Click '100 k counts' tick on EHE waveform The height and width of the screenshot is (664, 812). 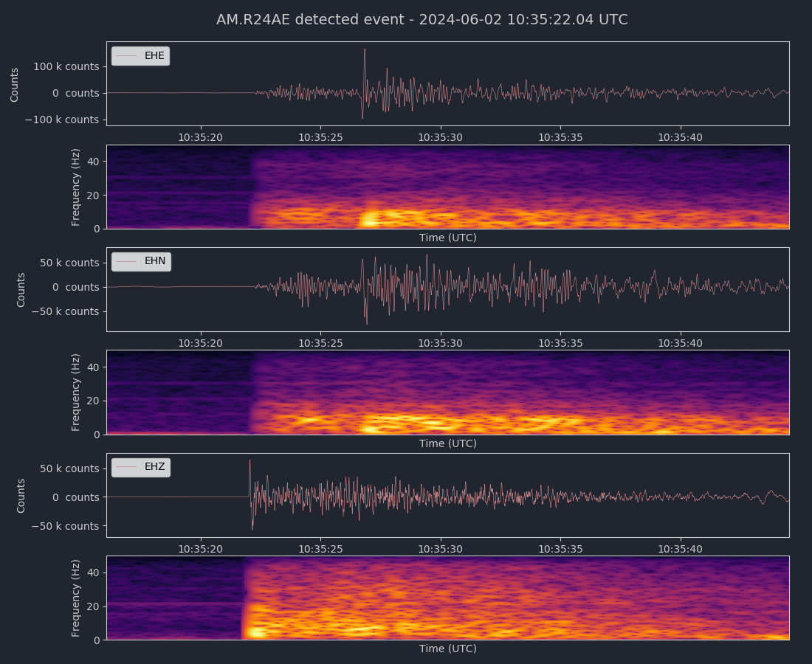tap(66, 66)
